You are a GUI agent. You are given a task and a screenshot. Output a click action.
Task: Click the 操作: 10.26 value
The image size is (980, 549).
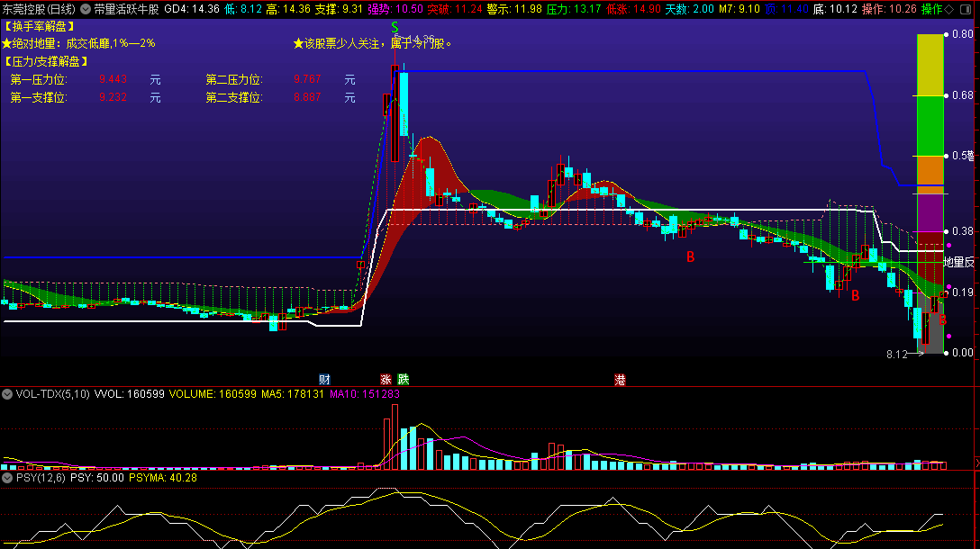(889, 9)
